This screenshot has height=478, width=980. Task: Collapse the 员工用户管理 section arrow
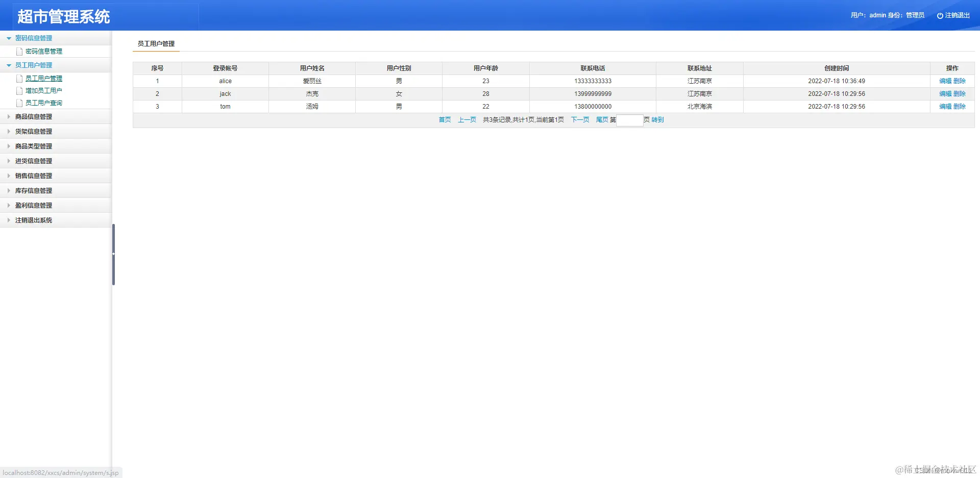[9, 65]
